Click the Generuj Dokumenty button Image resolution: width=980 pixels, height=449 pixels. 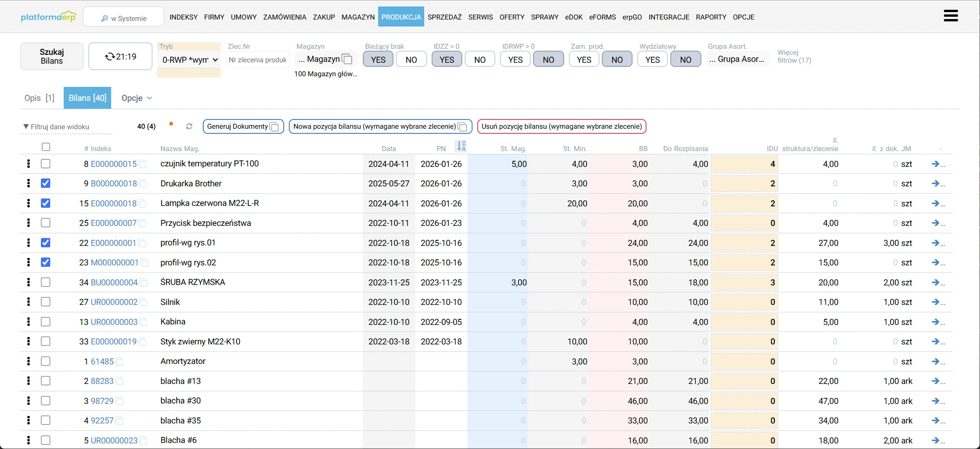[243, 126]
